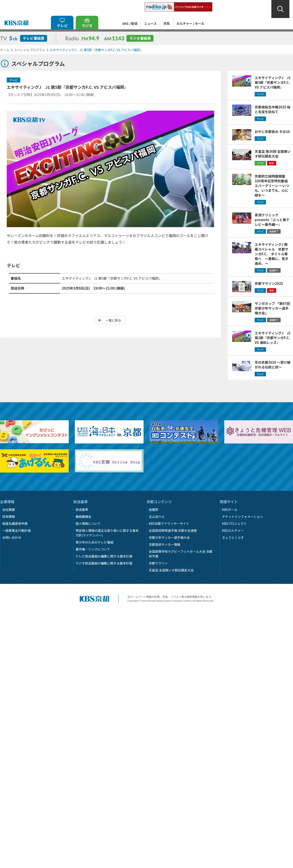Open 番組審議会 footer link
293x868 pixels.
tap(83, 516)
